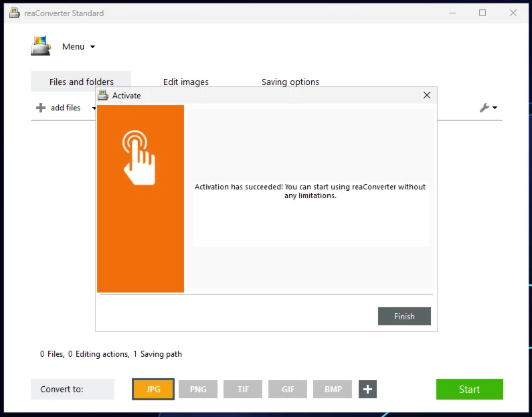Click the reaConverter Standard title bar icon

click(14, 13)
